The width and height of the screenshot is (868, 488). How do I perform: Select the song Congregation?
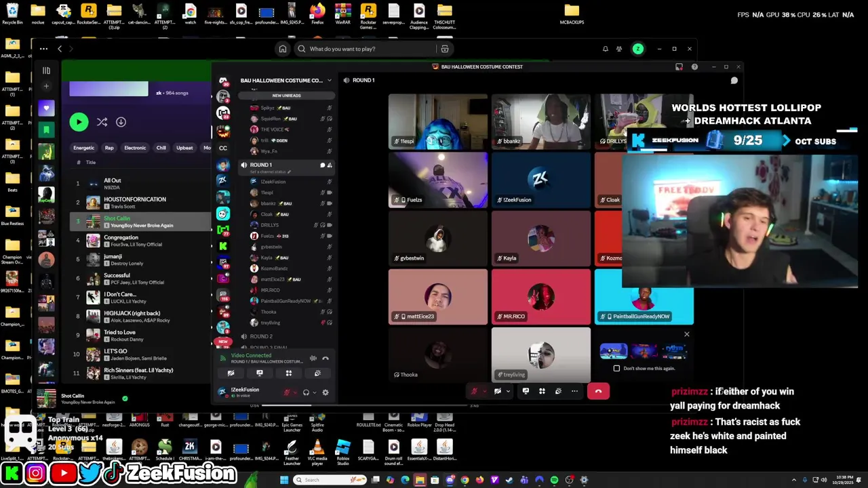121,237
